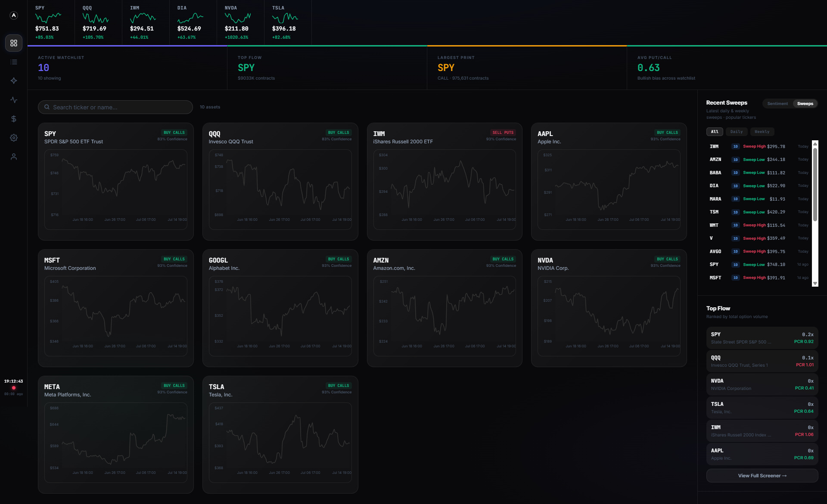The image size is (827, 504).
Task: Select the SPY Sweep Low $748.10 row
Action: pyautogui.click(x=759, y=265)
